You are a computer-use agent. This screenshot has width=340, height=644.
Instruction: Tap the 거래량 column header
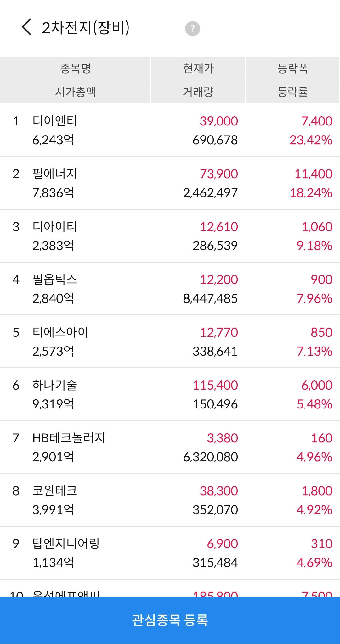[198, 92]
